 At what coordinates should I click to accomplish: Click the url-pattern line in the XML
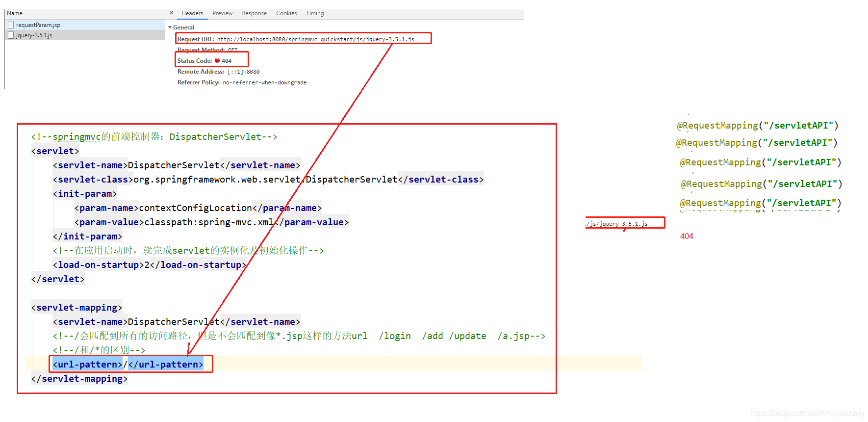(128, 364)
